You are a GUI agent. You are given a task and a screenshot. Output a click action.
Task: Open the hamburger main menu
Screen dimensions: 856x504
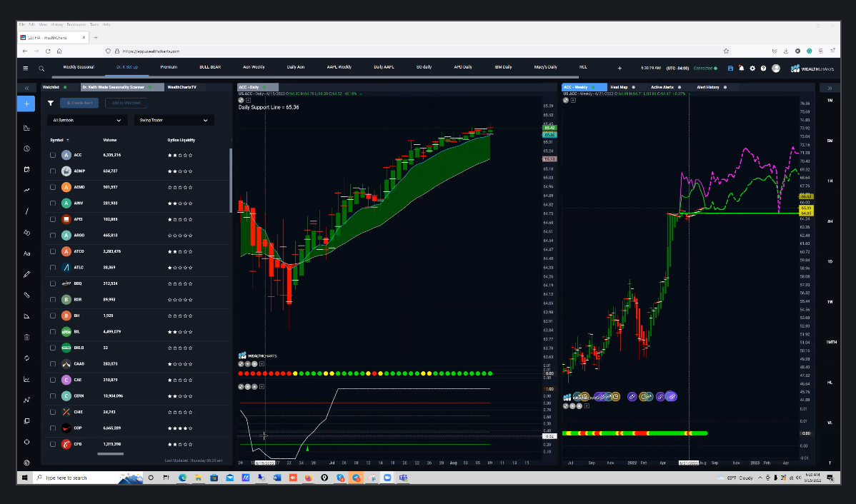(x=25, y=69)
